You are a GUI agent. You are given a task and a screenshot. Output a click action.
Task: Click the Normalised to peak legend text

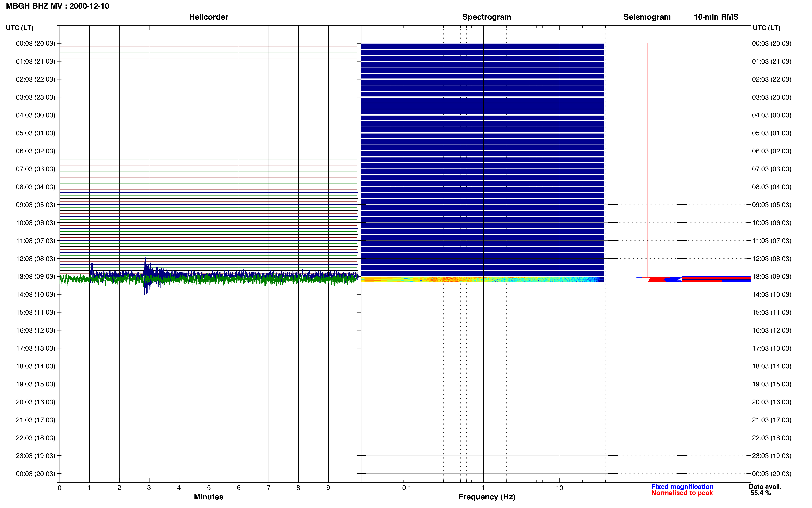(682, 493)
